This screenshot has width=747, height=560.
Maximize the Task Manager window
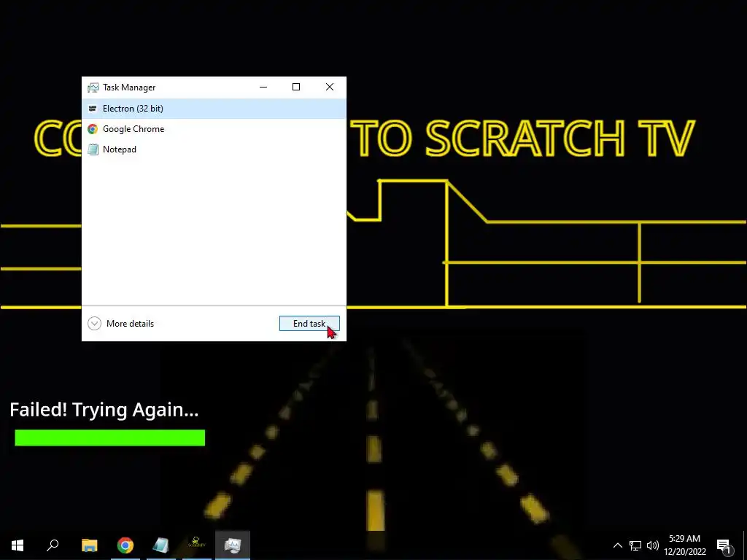296,87
